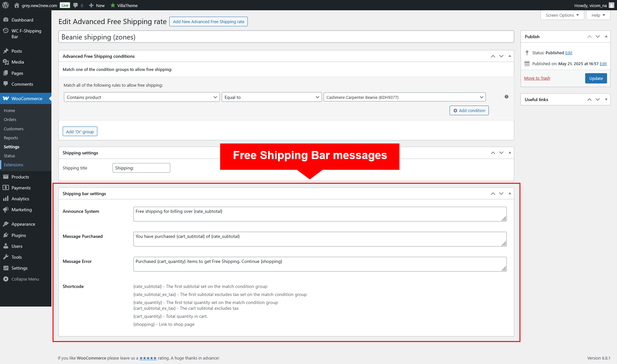The width and height of the screenshot is (617, 364).
Task: Edit the Published status link
Action: click(x=569, y=53)
